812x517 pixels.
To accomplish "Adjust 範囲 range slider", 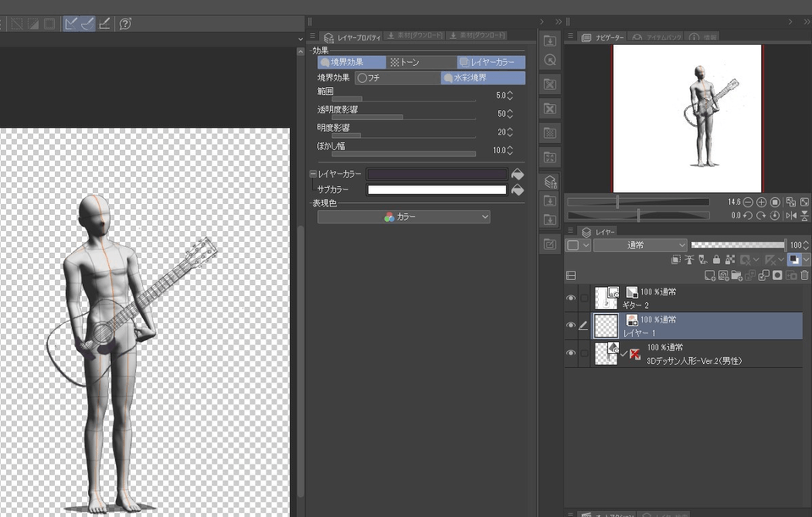I will coord(403,98).
